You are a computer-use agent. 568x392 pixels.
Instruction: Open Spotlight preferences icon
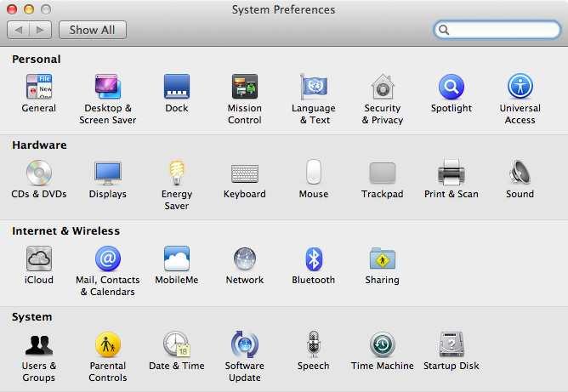(452, 87)
